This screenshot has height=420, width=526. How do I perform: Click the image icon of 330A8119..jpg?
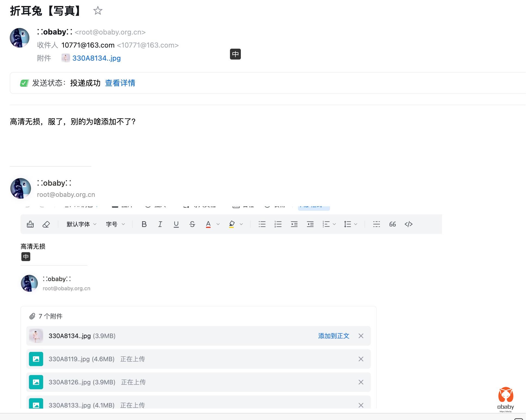pos(36,359)
